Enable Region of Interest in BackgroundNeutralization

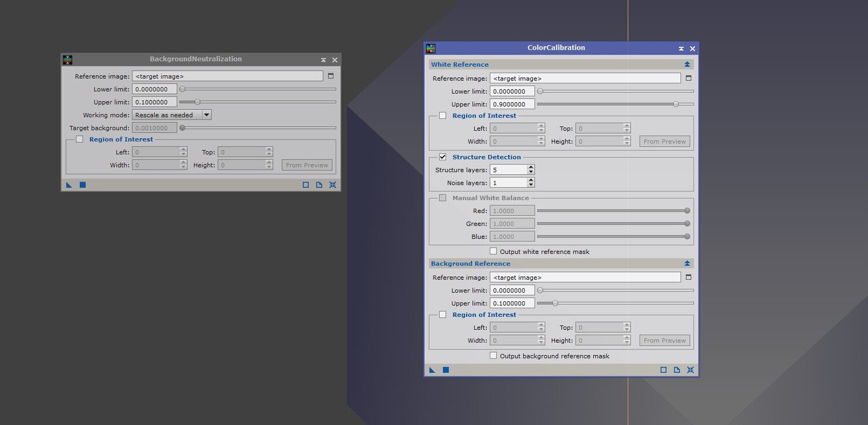pyautogui.click(x=79, y=139)
